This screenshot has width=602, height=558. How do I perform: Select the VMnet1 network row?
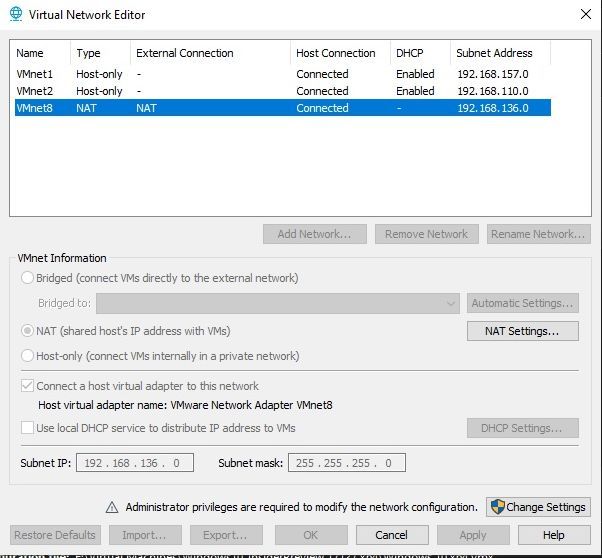tap(283, 74)
